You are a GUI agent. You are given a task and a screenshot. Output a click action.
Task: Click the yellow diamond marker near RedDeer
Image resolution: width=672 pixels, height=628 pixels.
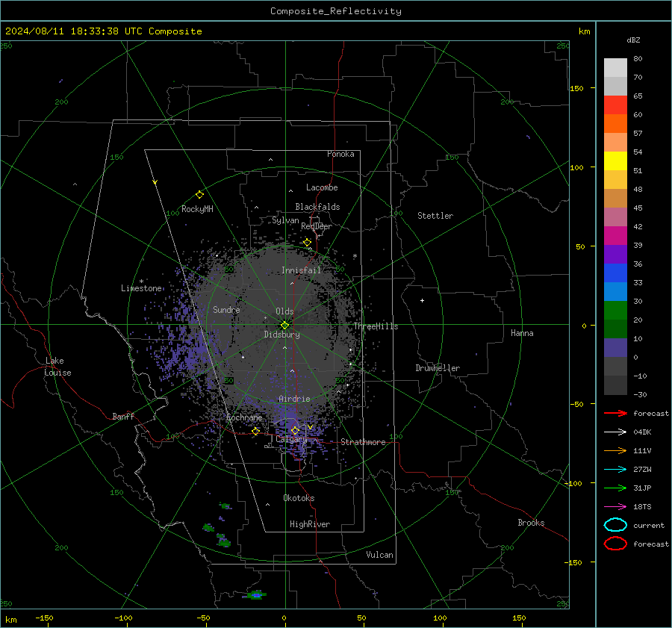click(308, 243)
